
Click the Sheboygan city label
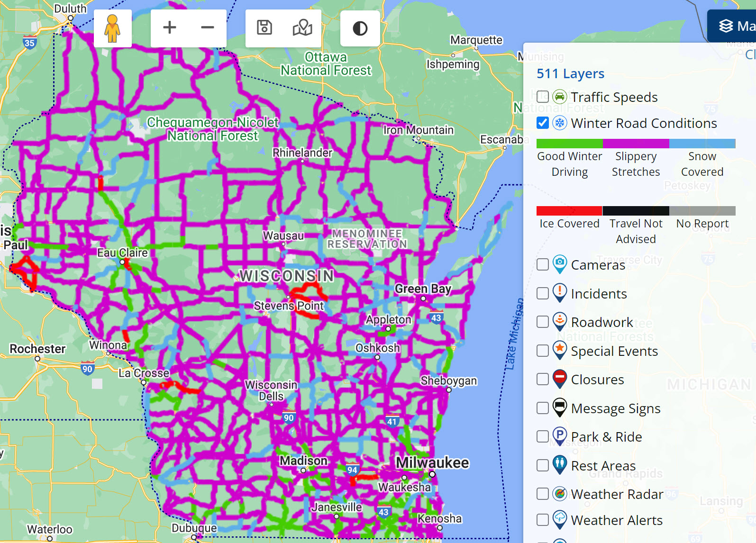pos(449,380)
